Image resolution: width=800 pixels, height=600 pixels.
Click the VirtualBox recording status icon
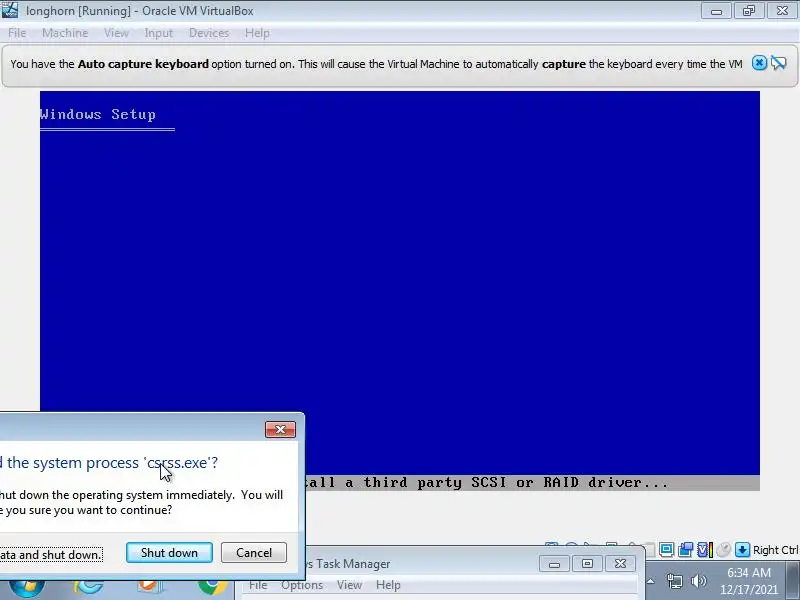tap(685, 550)
